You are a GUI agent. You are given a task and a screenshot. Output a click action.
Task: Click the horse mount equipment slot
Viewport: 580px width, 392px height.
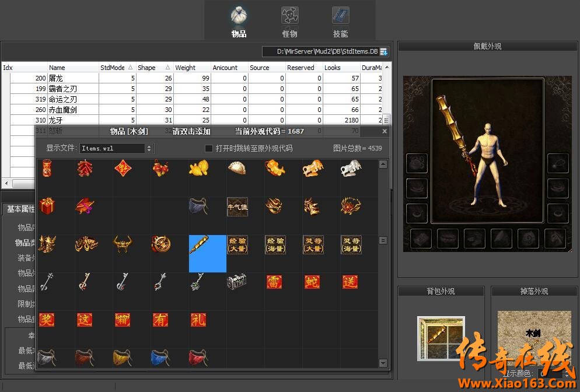coord(555,239)
